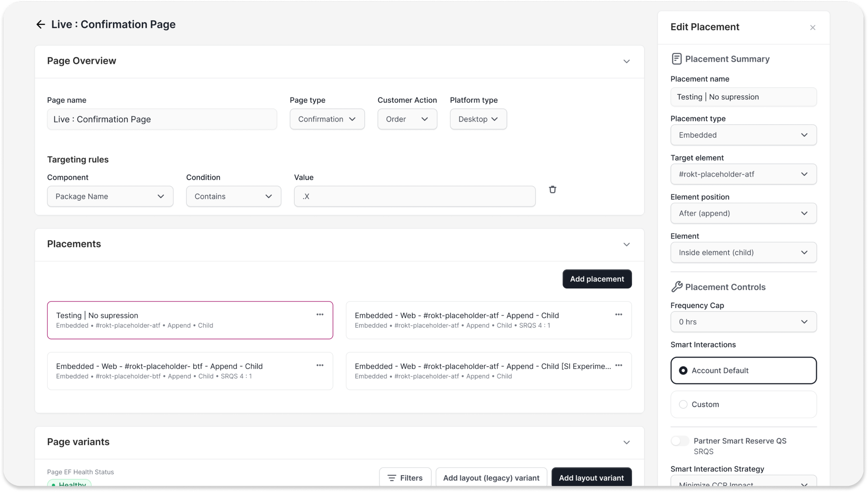Select Account Default smart interactions option
Image resolution: width=868 pixels, height=492 pixels.
(x=683, y=370)
